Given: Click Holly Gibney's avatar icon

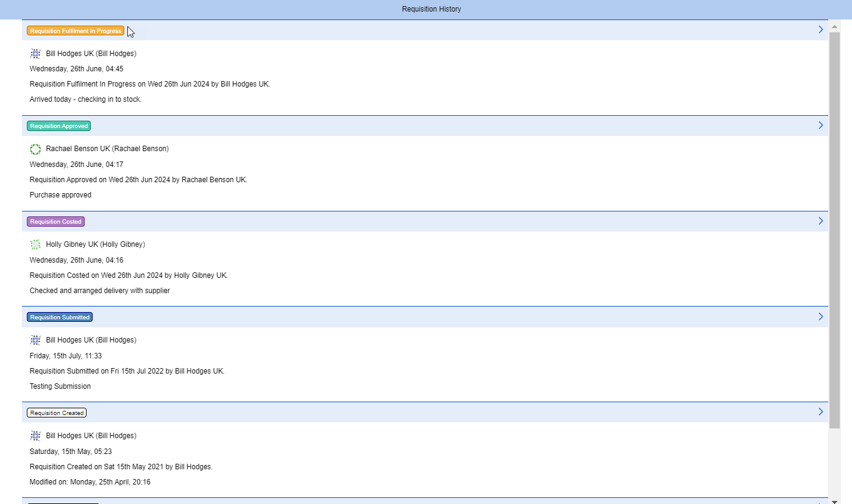Looking at the screenshot, I should click(x=35, y=244).
